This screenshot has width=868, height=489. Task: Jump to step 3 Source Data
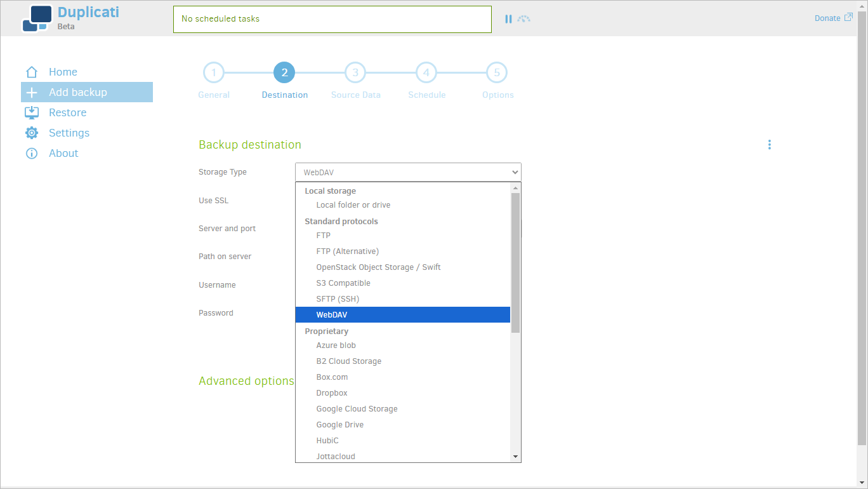click(x=355, y=72)
